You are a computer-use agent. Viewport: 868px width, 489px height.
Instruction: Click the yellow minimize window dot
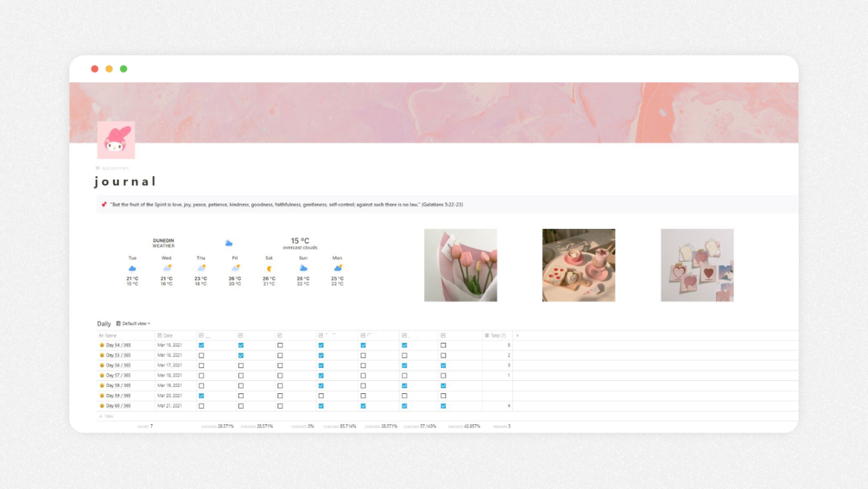(109, 68)
